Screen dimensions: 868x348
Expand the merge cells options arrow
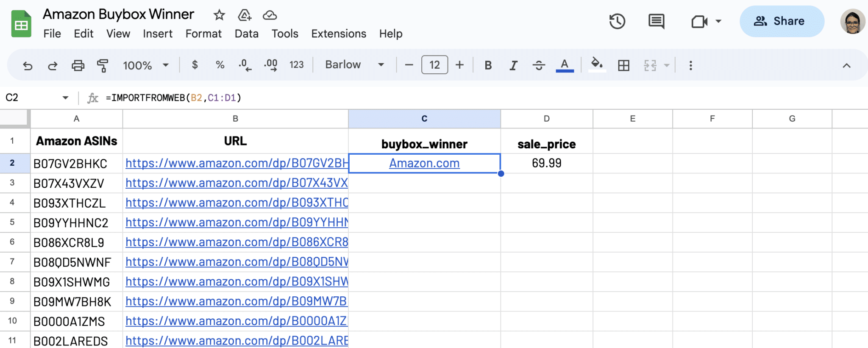[667, 65]
